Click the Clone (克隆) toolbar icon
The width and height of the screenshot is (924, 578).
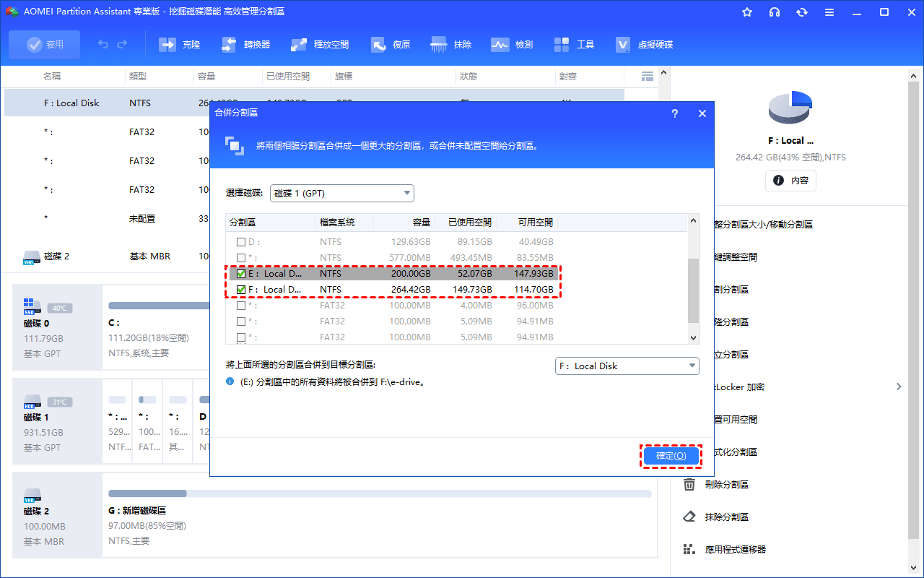167,45
